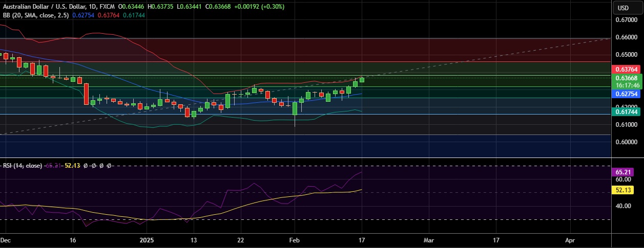Screen dimensions: 644x248
Task: Click the blue 0.62754 price axis tag
Action: click(626, 94)
